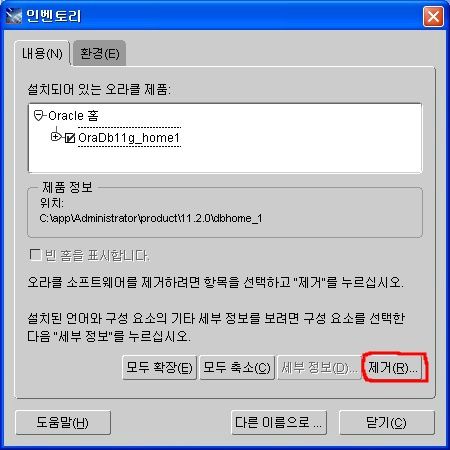
Task: Switch to the 내용(N) tab
Action: tap(42, 53)
